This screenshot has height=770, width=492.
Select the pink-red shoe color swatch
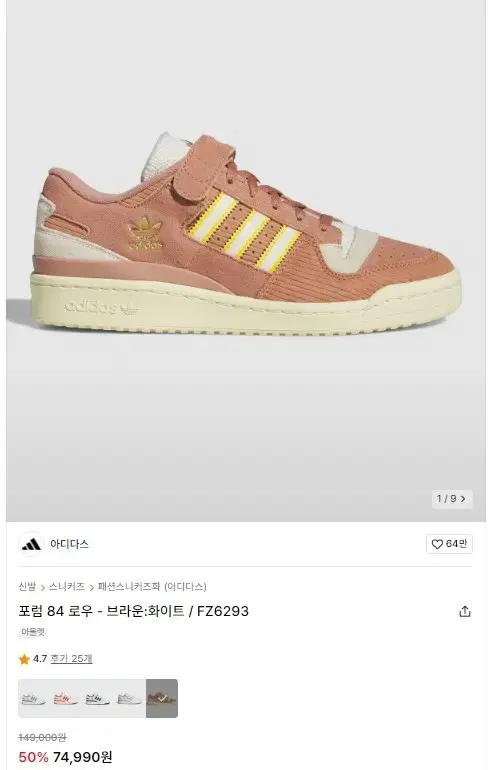[66, 698]
